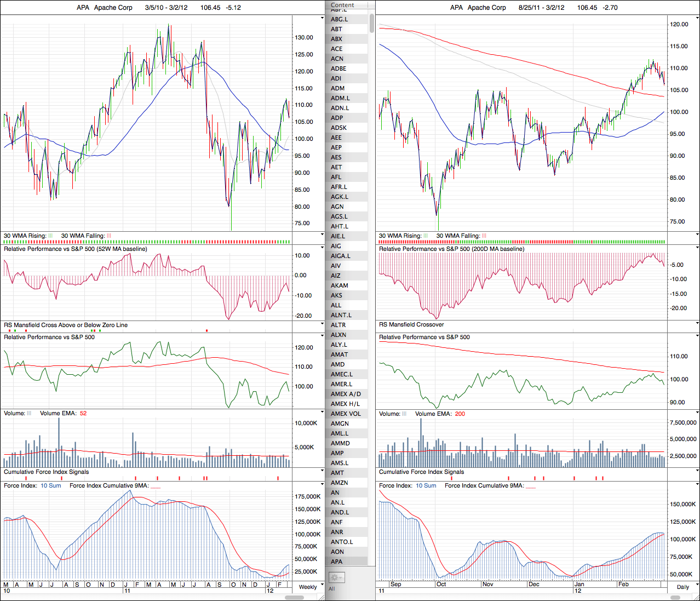Open the gear action menu below symbol list
The width and height of the screenshot is (700, 601).
pyautogui.click(x=336, y=577)
